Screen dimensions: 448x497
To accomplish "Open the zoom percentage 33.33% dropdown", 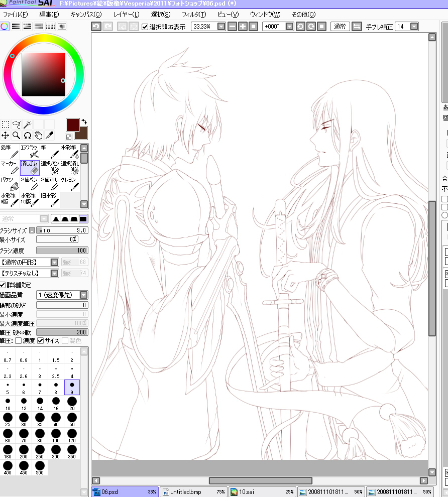I will point(221,27).
